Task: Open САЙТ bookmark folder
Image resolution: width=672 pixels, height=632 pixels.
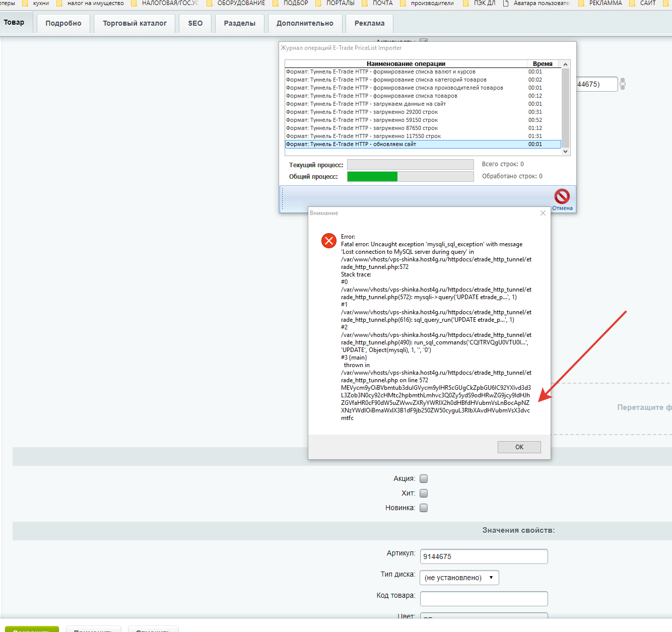Action: pos(643,3)
